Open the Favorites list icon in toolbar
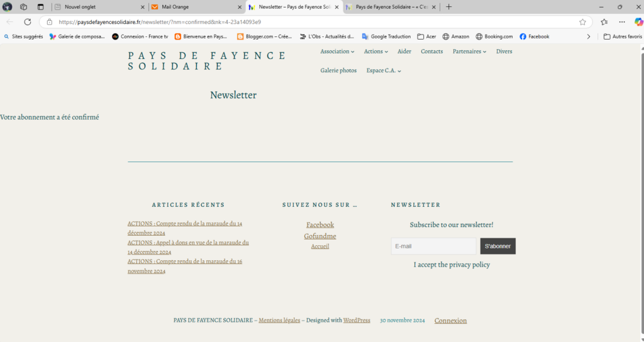 click(x=604, y=21)
